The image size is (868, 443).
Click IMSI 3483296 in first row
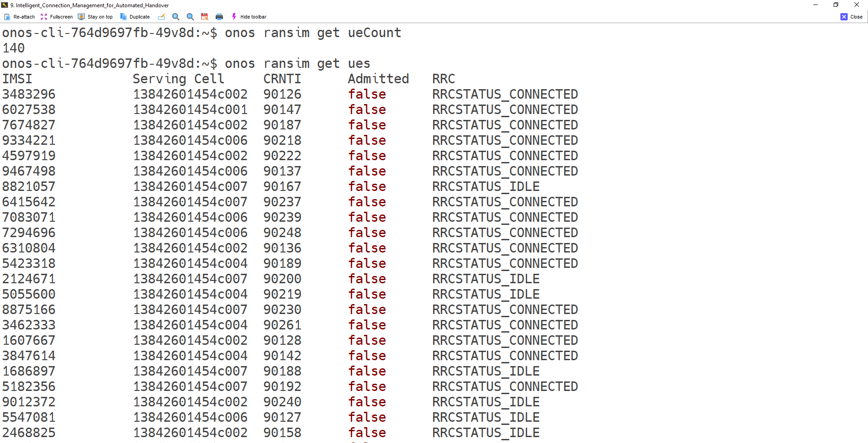pos(29,94)
